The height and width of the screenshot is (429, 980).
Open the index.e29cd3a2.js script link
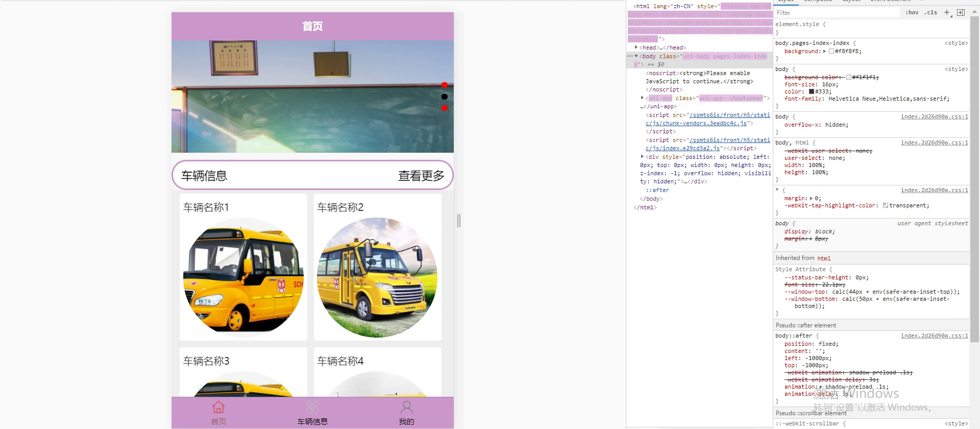707,144
